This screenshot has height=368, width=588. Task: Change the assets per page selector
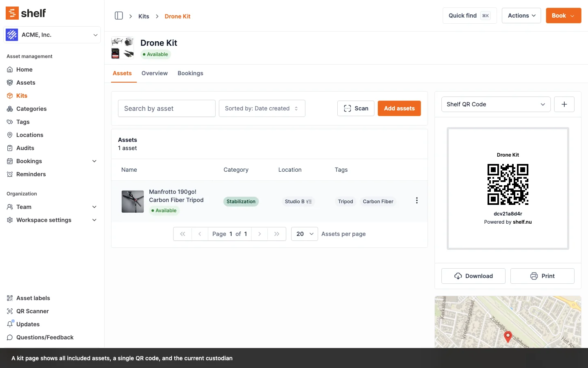pyautogui.click(x=304, y=234)
